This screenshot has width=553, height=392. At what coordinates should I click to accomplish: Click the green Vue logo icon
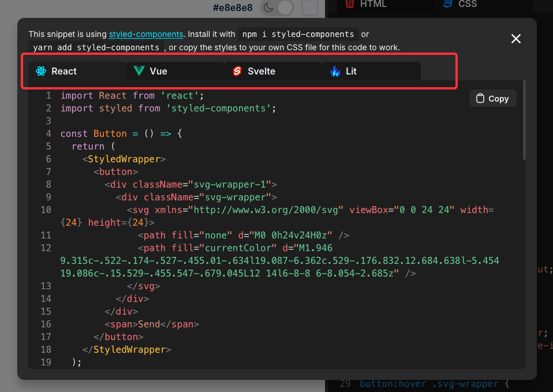point(139,71)
